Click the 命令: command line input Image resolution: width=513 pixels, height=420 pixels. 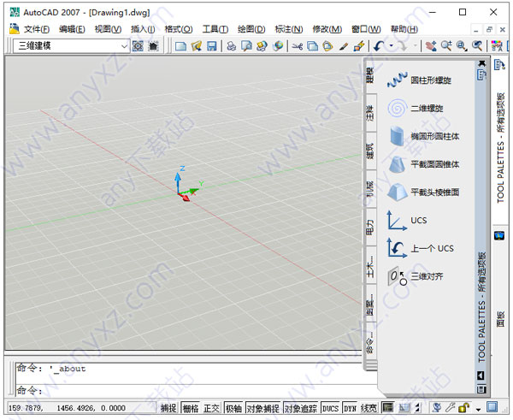click(197, 390)
